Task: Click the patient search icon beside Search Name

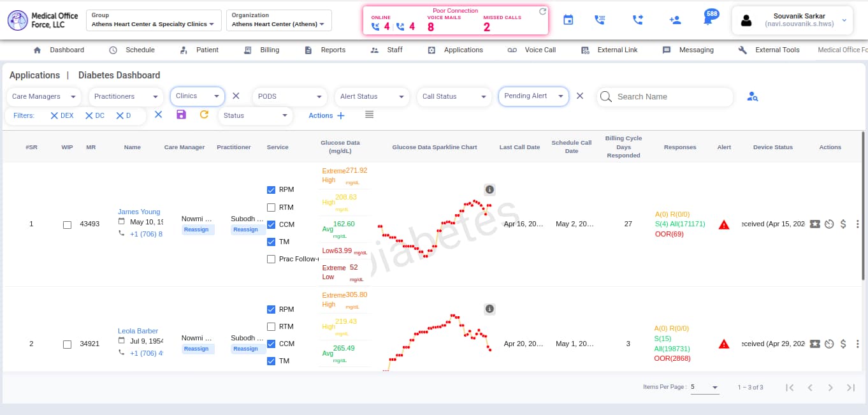Action: pos(753,97)
